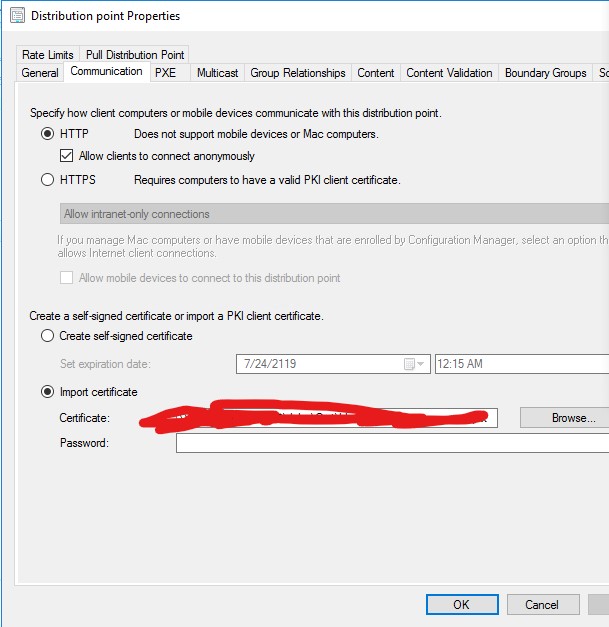Open the calendar picker for expiration date
The width and height of the screenshot is (609, 627).
pyautogui.click(x=410, y=364)
